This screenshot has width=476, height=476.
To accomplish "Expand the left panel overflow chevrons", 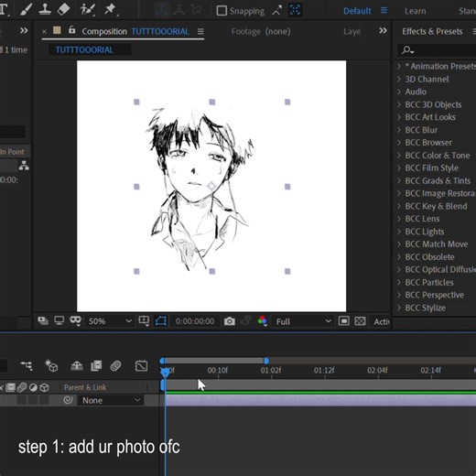I will tap(24, 30).
